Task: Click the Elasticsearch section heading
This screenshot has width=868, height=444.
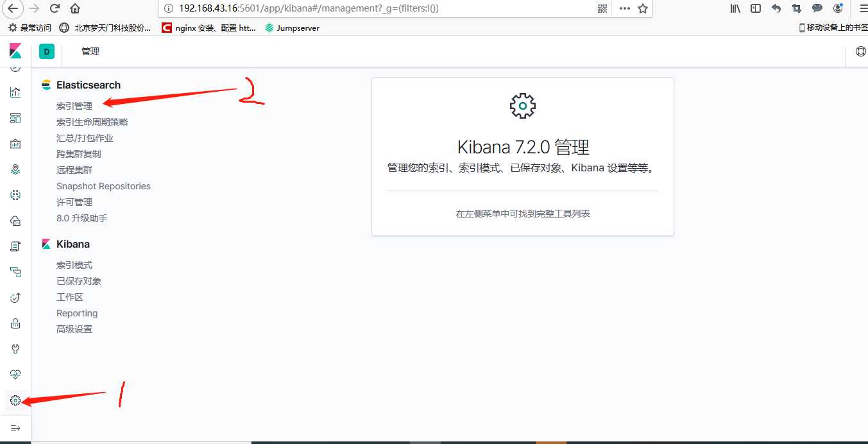Action: point(88,85)
